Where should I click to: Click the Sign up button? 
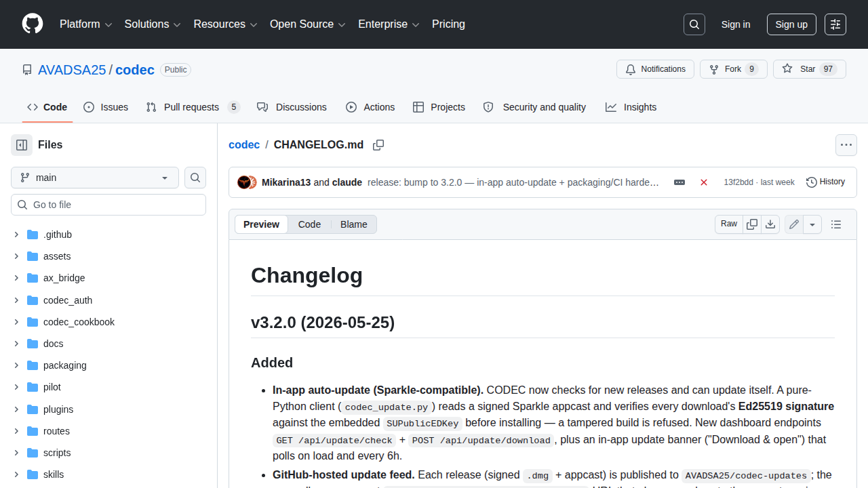pyautogui.click(x=791, y=24)
